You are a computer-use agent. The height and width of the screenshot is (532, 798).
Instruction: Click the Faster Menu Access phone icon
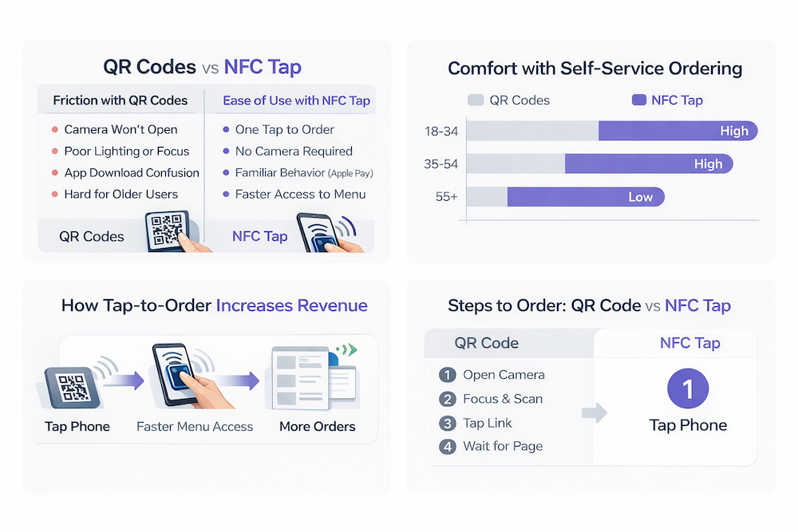click(x=179, y=376)
